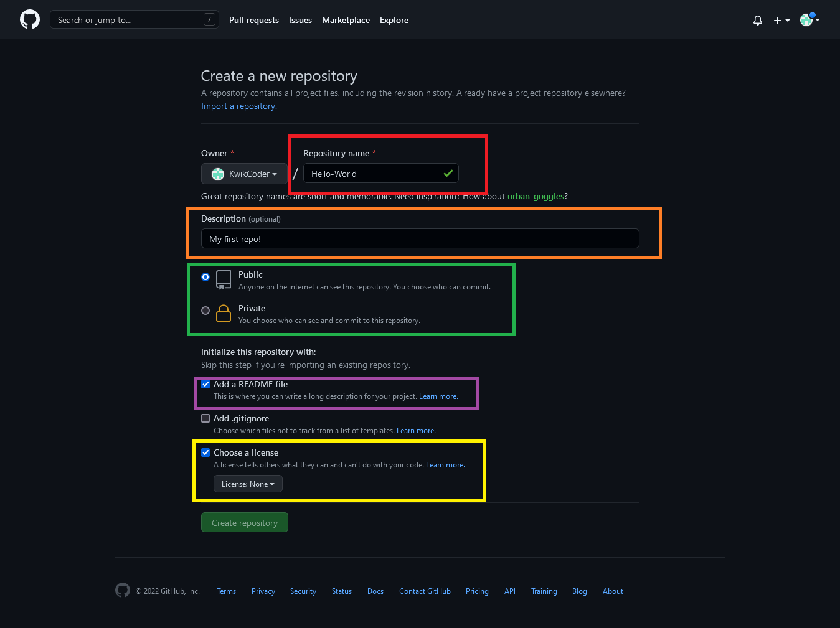The height and width of the screenshot is (628, 840).
Task: Focus the Search or jump to field
Action: pyautogui.click(x=134, y=20)
